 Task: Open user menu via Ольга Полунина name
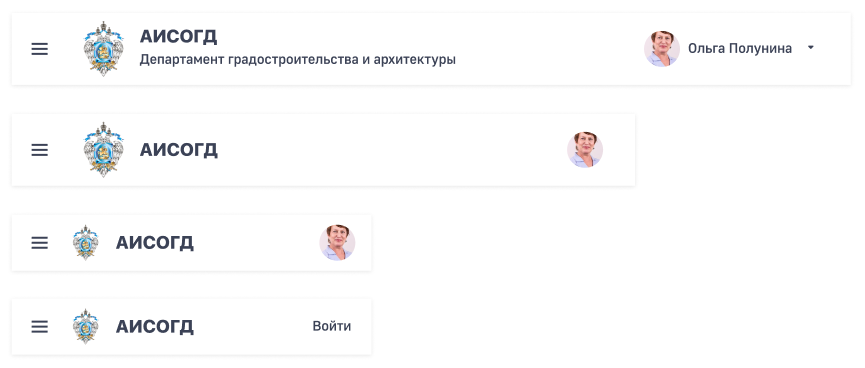740,49
